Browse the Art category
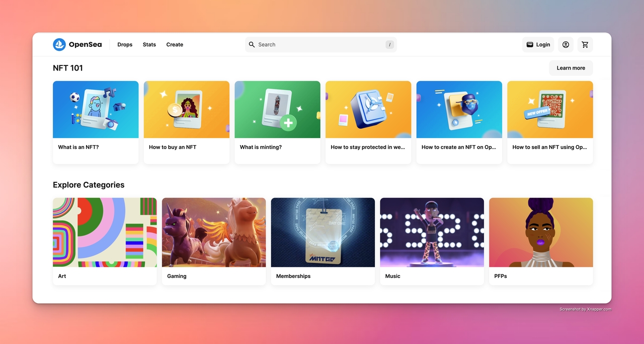The image size is (644, 344). (105, 241)
